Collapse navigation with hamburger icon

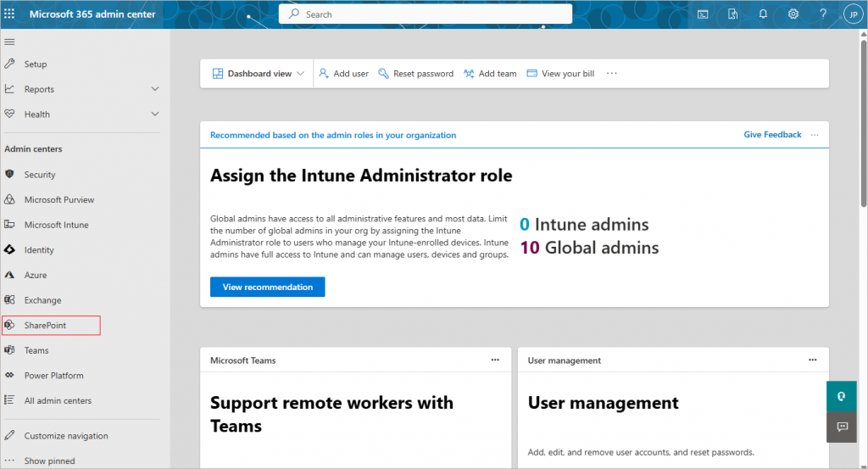9,42
